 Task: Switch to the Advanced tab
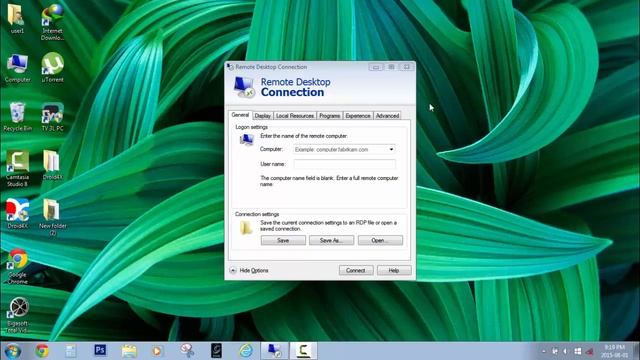click(387, 116)
